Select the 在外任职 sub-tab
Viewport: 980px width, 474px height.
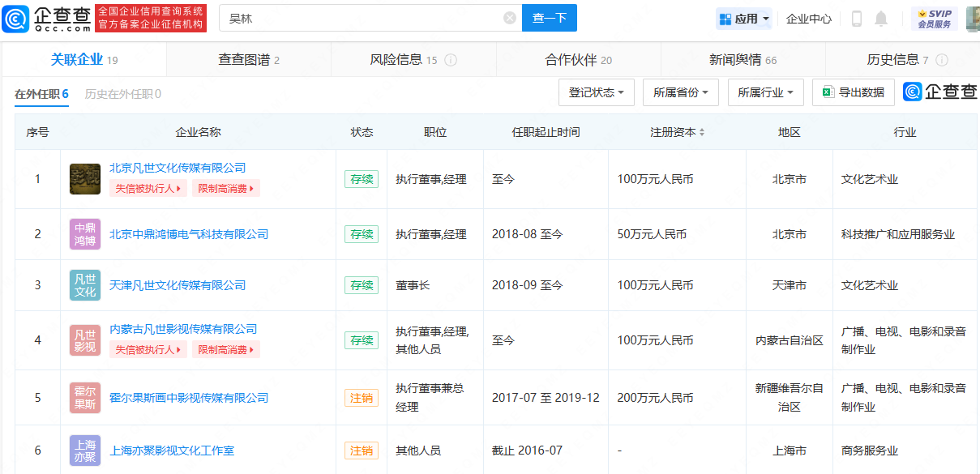(41, 94)
